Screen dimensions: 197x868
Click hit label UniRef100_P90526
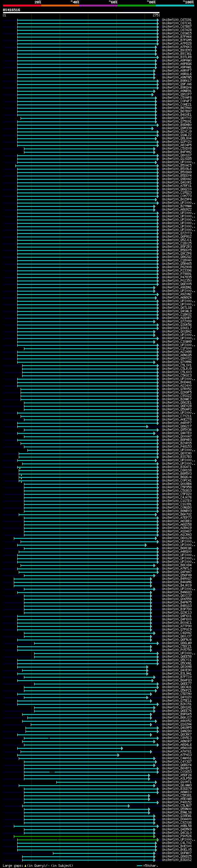176,836
